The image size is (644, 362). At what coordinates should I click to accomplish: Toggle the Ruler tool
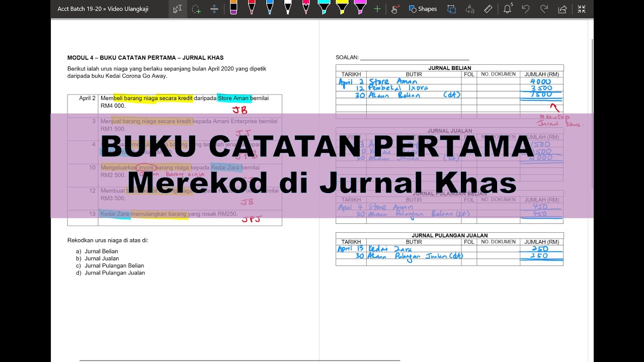(x=488, y=9)
